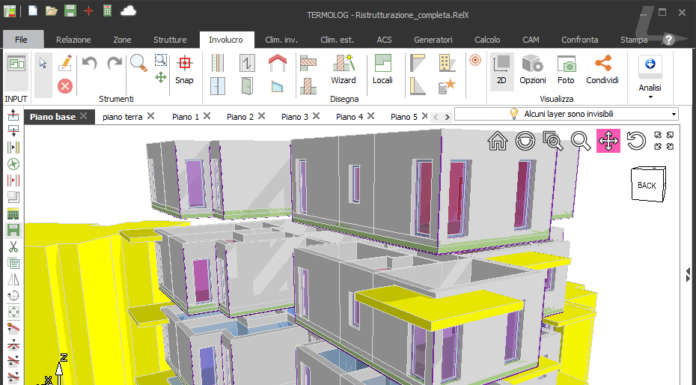Toggle the orbit rotation view button

point(525,141)
